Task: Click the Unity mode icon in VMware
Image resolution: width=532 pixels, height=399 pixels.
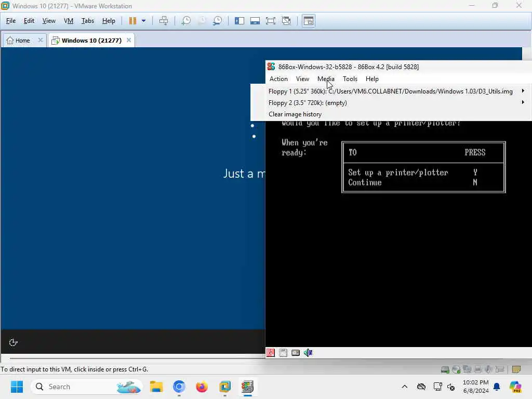Action: (x=286, y=21)
